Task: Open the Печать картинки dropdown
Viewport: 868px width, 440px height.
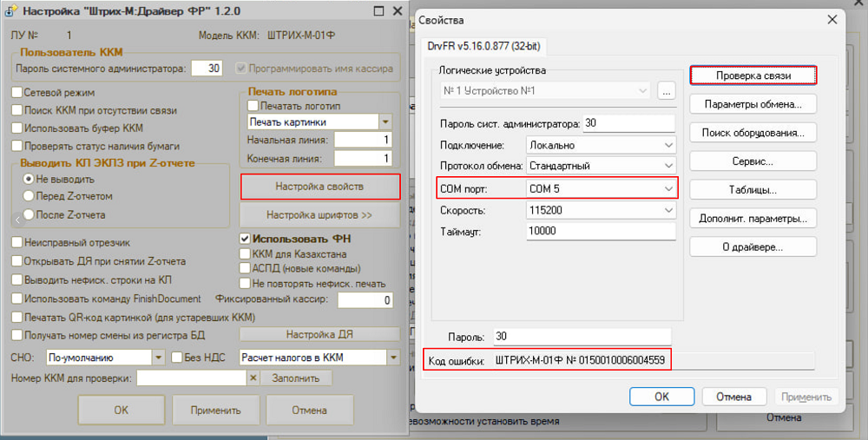Action: [x=385, y=121]
